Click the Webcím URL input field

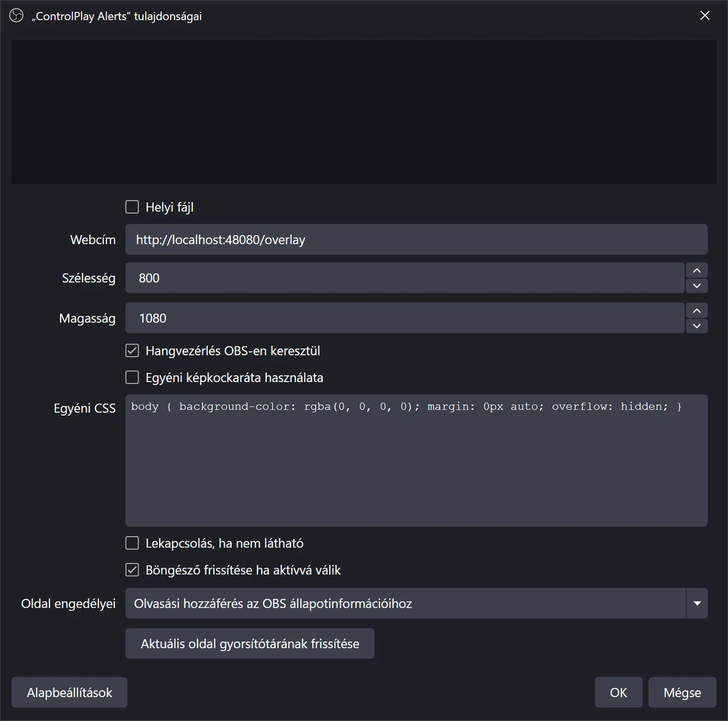(416, 239)
